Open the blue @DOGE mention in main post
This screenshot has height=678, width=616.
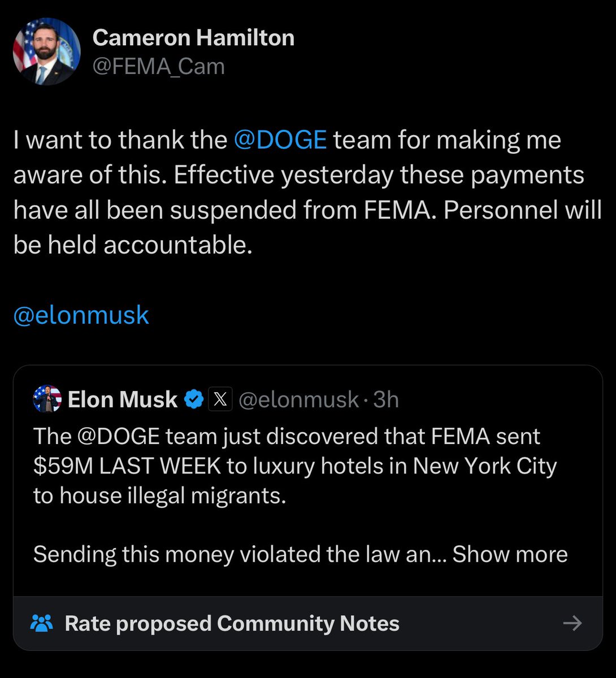[x=280, y=140]
